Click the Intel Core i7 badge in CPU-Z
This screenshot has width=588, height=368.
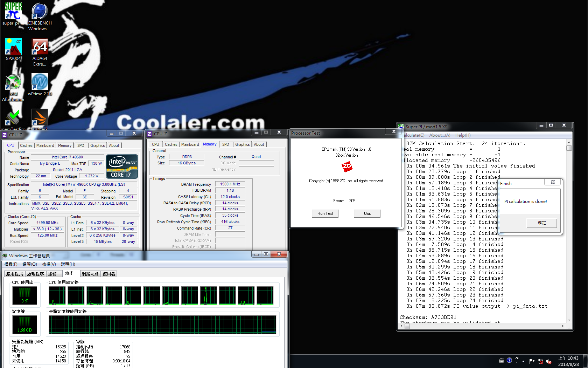coord(122,166)
